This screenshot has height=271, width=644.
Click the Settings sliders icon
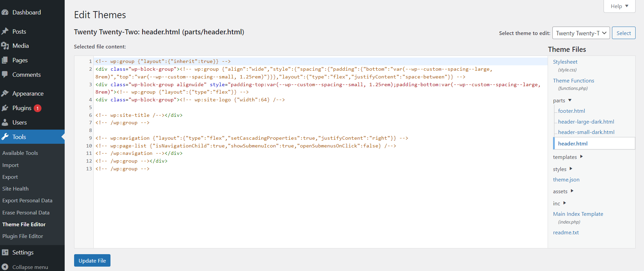[x=5, y=252]
